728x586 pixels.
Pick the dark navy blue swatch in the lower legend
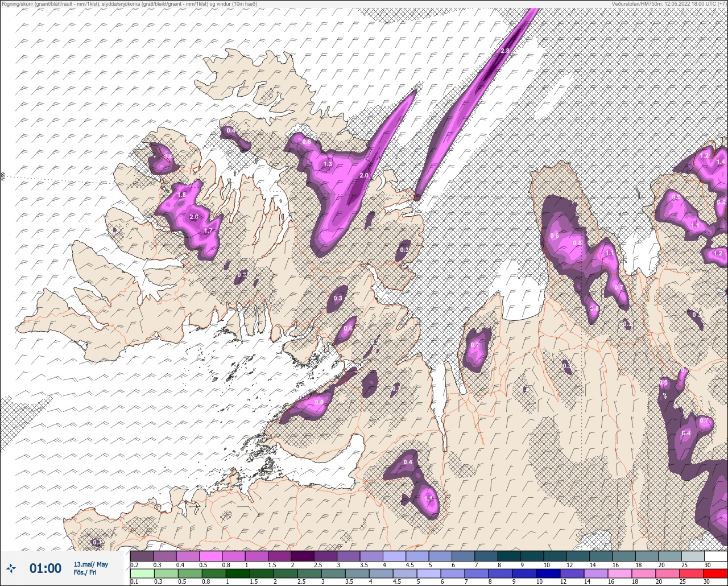(x=548, y=573)
